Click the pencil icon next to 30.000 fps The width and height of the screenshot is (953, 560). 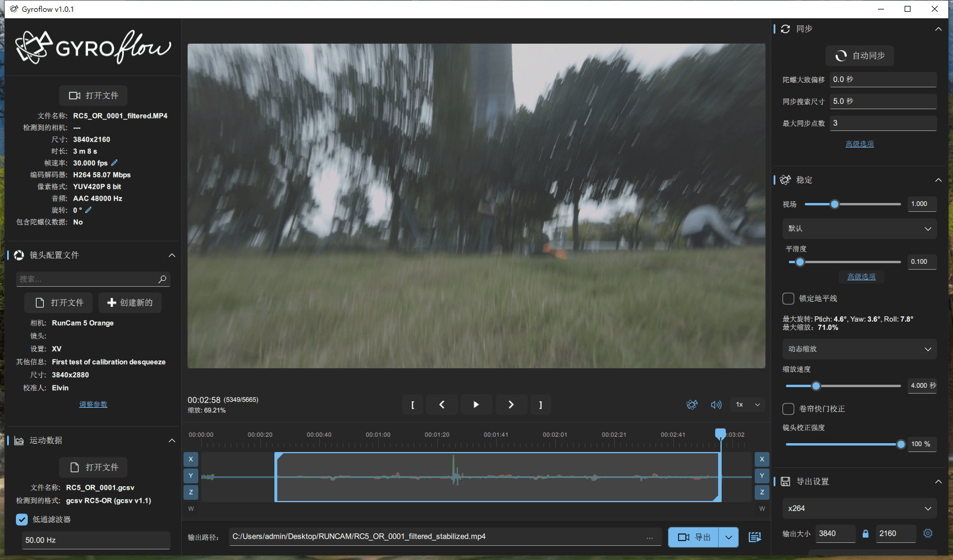(x=114, y=163)
